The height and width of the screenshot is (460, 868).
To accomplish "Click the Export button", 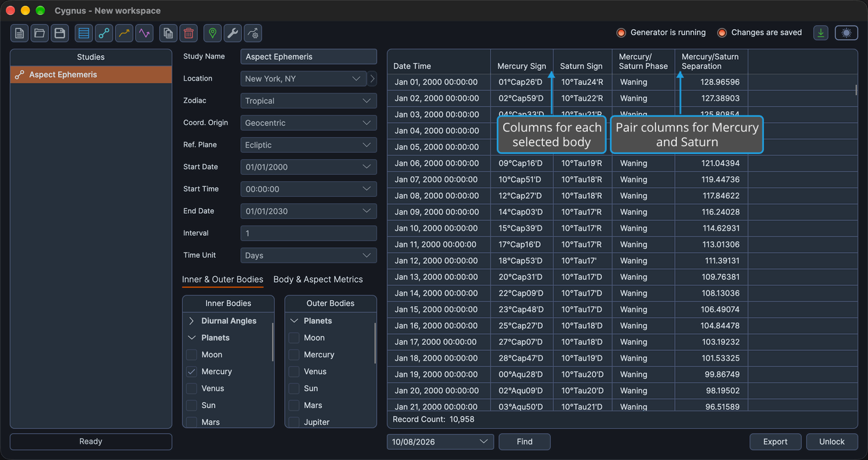I will coord(775,442).
